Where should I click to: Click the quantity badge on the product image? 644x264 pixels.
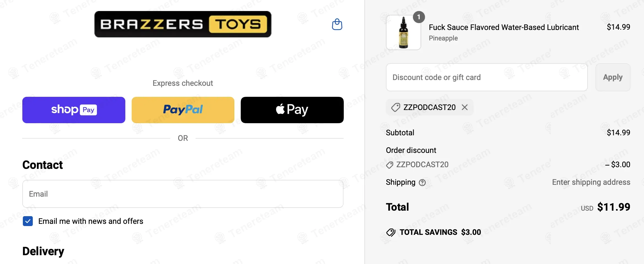pyautogui.click(x=419, y=17)
